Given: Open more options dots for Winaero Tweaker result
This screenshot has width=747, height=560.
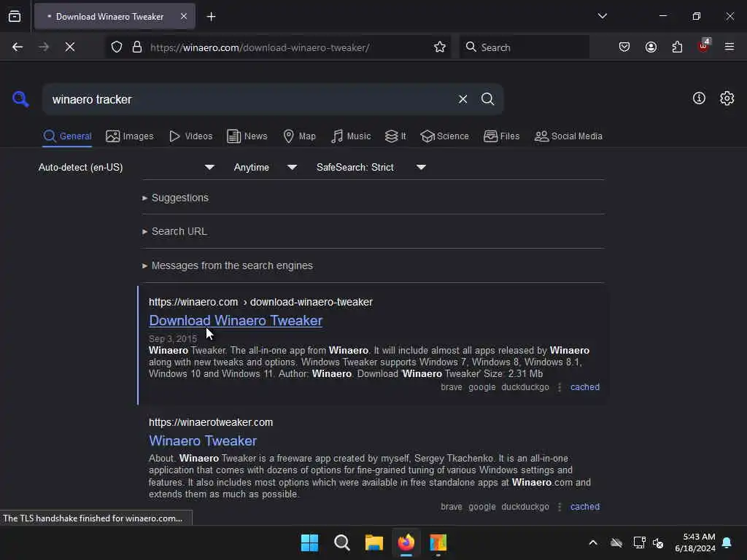Looking at the screenshot, I should 560,507.
